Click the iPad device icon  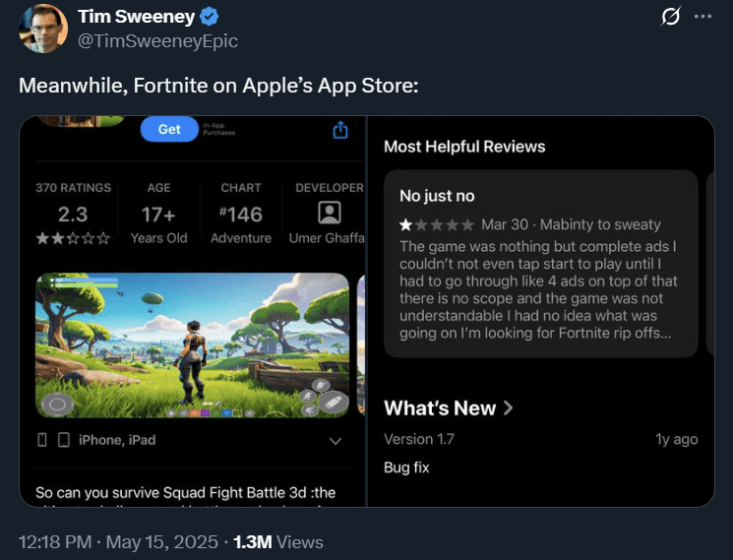pos(63,440)
